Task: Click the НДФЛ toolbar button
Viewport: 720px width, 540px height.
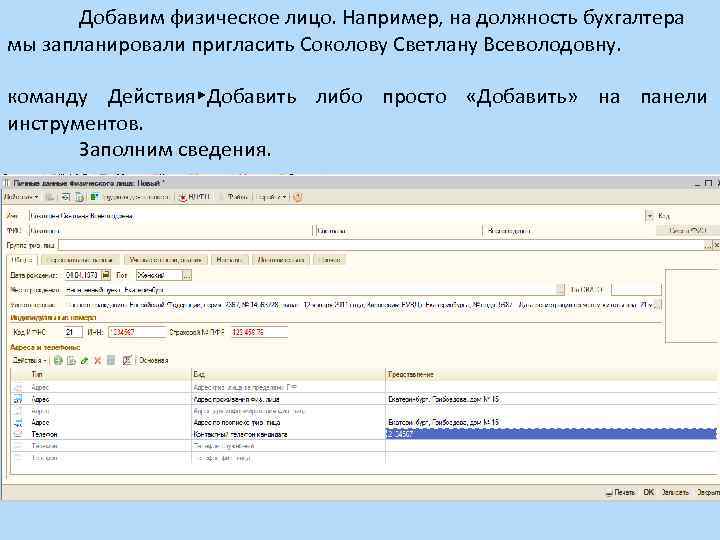Action: coord(195,197)
